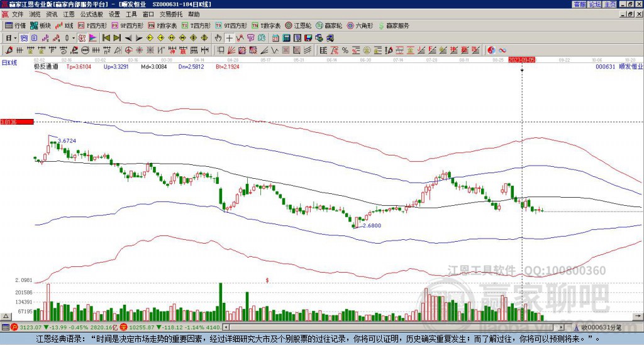Open the calculator tool
Screen dimensions: 644x345
click(287, 38)
